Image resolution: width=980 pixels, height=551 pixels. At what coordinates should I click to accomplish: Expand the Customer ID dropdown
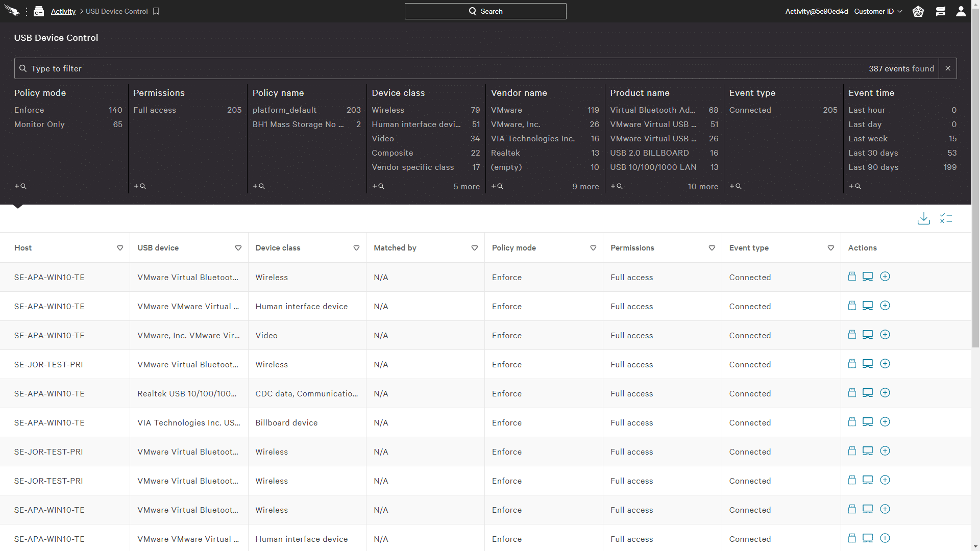coord(878,11)
